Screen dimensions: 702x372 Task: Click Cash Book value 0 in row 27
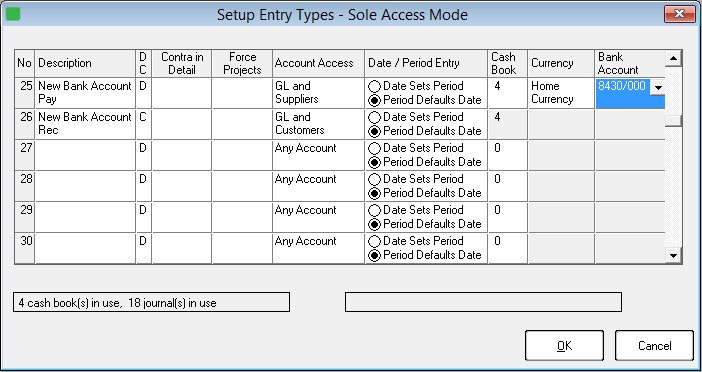pos(508,155)
